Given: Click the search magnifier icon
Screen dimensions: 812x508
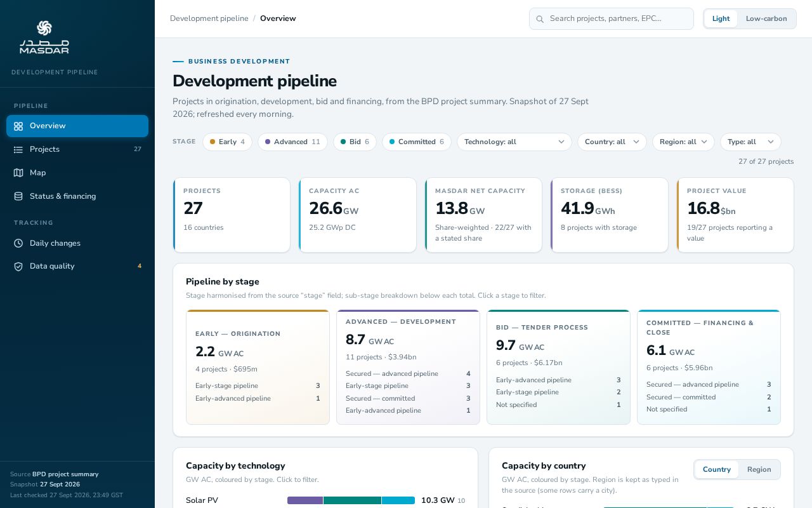Looking at the screenshot, I should [x=540, y=19].
